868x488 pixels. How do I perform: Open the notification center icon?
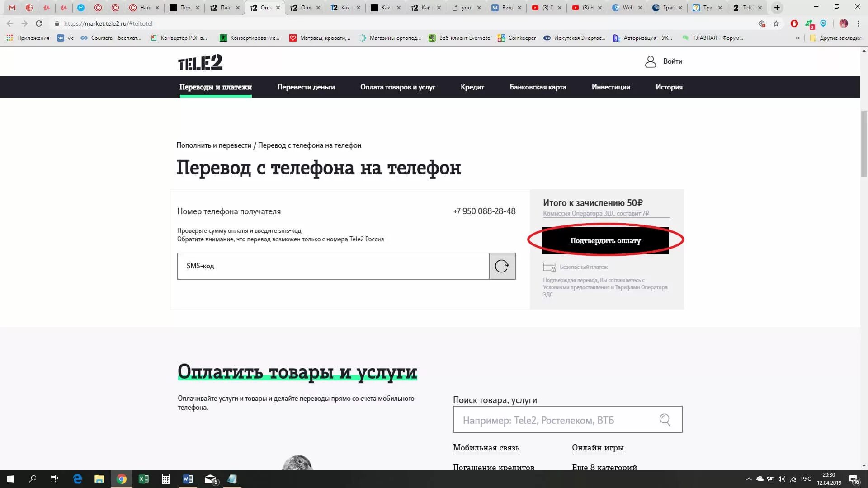click(x=854, y=479)
